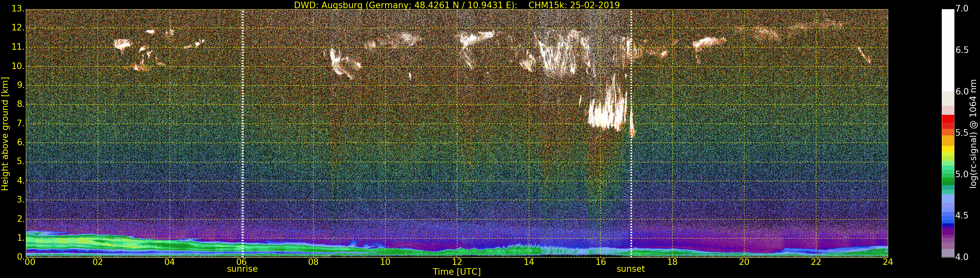
Task: Click the 24 tick on the time axis
Action: (x=888, y=262)
